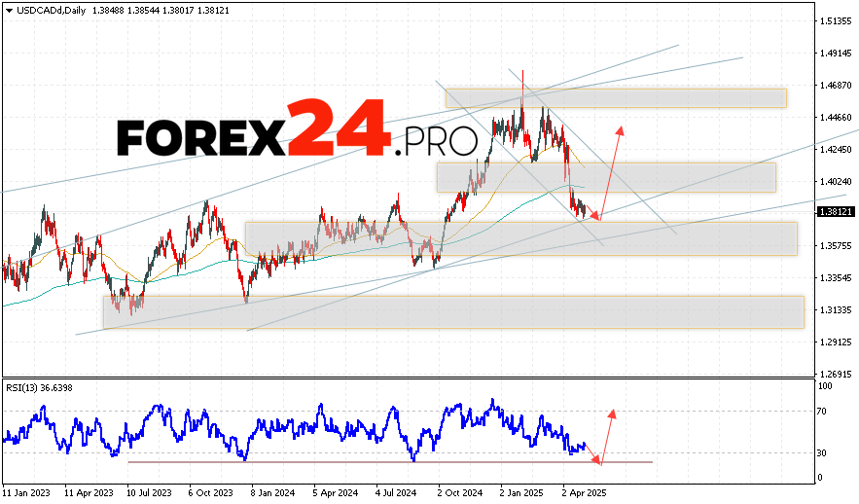Select the grey zone rectangle around 1.40240
The image size is (859, 504).
[606, 177]
